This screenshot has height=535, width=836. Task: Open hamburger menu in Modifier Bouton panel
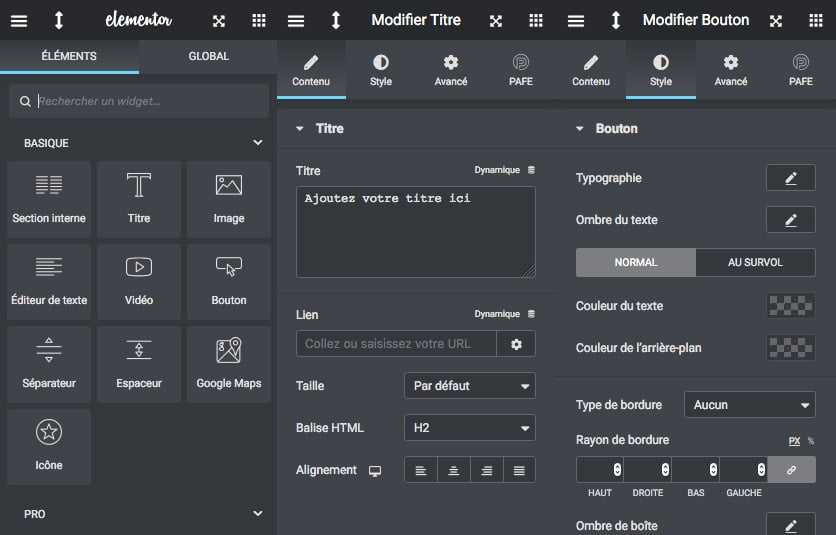tap(576, 21)
